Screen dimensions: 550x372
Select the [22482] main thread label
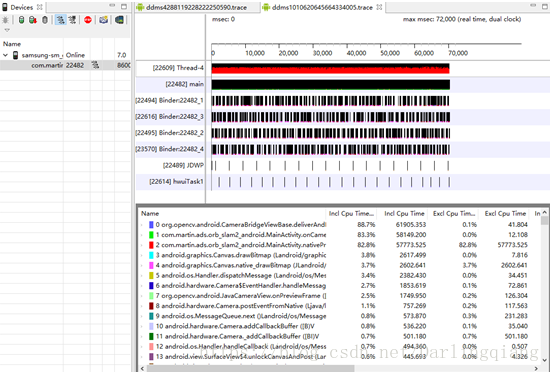185,84
